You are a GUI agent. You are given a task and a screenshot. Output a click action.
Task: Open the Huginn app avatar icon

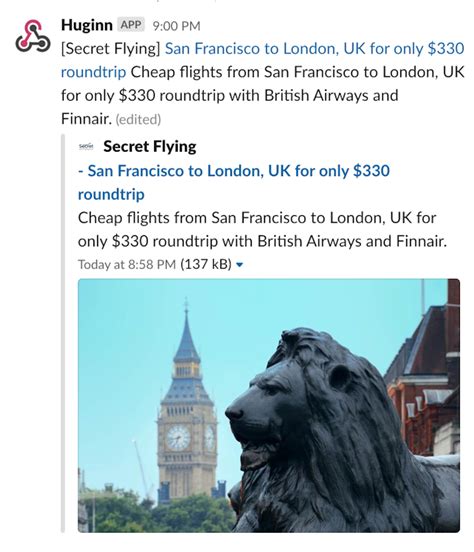click(32, 36)
